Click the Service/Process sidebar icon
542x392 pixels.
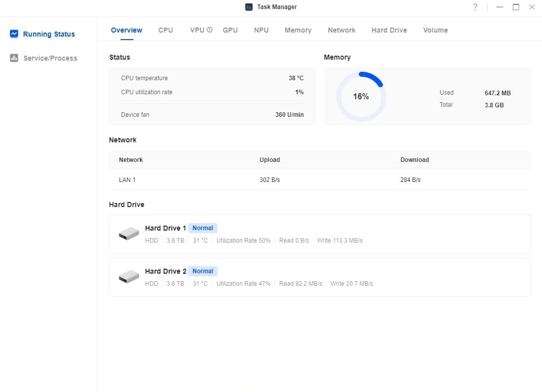14,58
